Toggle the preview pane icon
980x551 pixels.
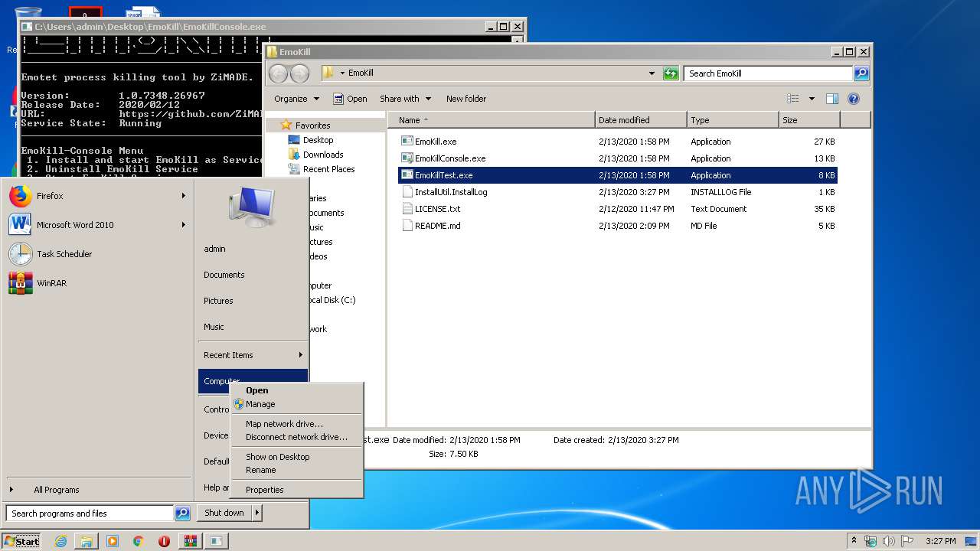[x=832, y=99]
